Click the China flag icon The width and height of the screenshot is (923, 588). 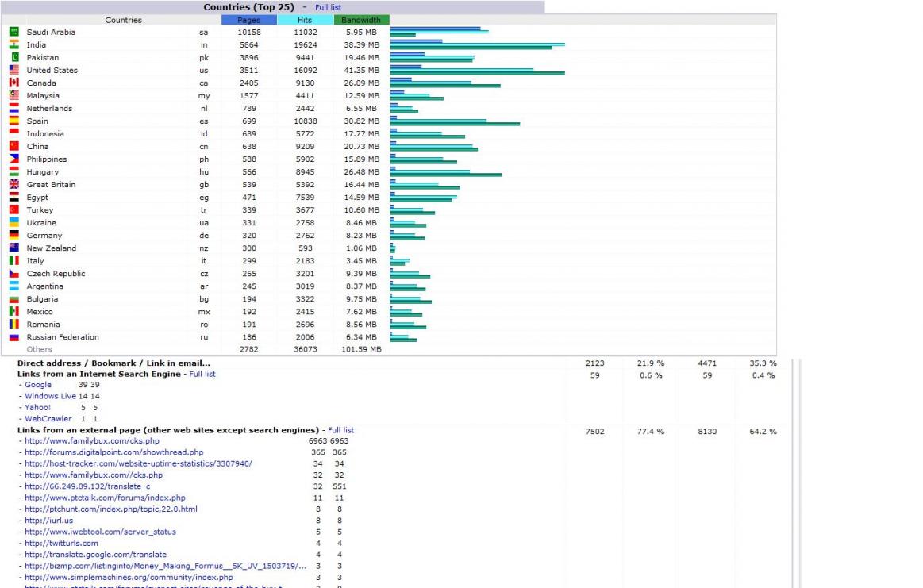point(13,146)
